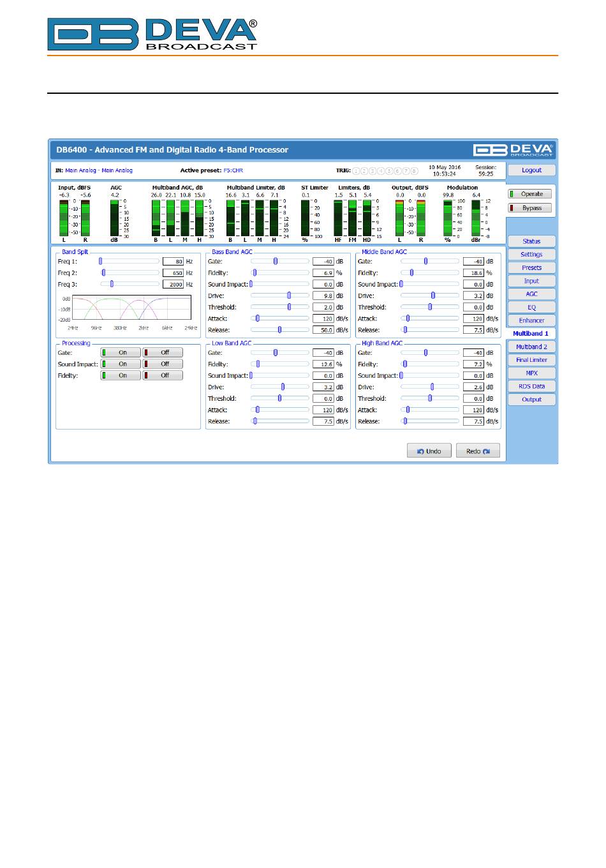Switch processor to Operate mode
The width and height of the screenshot is (606, 868).
coord(530,194)
